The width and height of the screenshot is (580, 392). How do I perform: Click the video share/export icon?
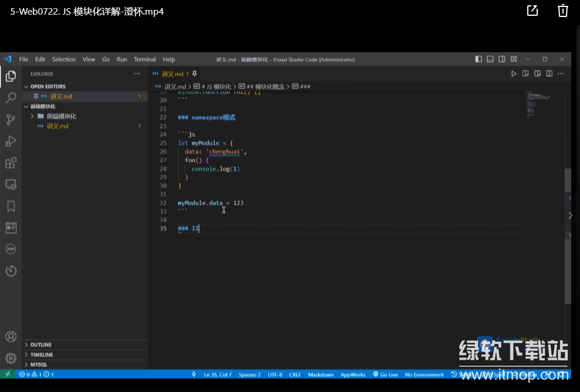click(x=532, y=11)
